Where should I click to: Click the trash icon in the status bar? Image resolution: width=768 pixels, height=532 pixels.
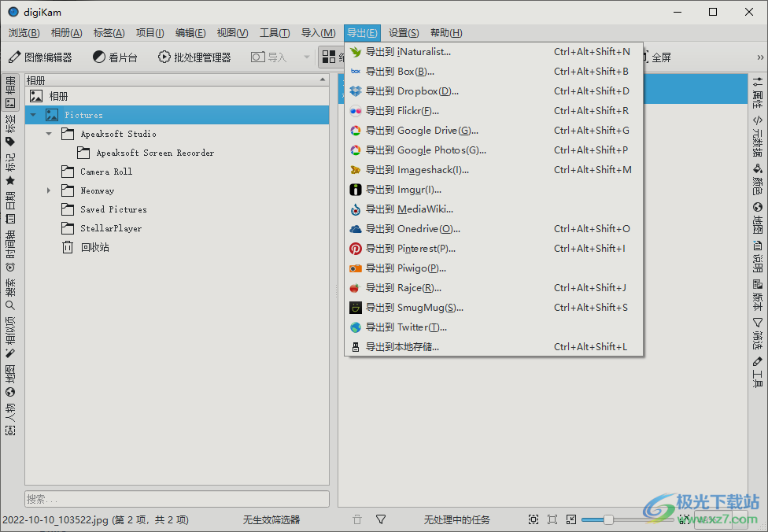(x=357, y=519)
